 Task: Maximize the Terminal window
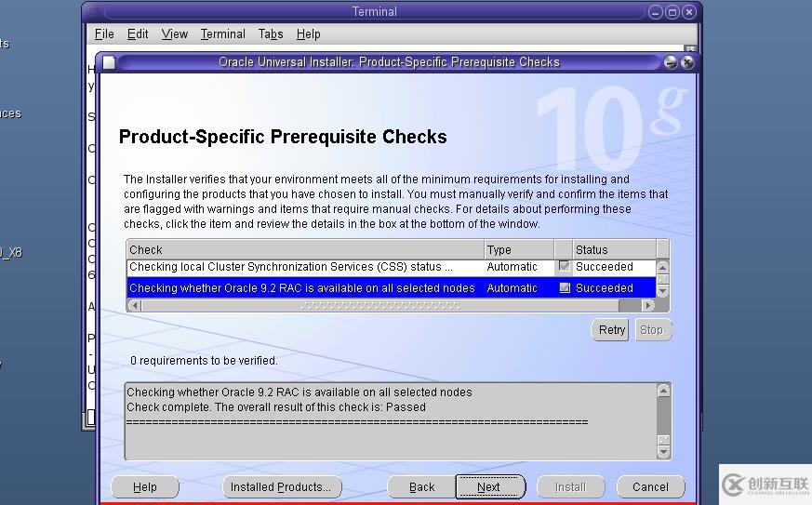pos(672,12)
